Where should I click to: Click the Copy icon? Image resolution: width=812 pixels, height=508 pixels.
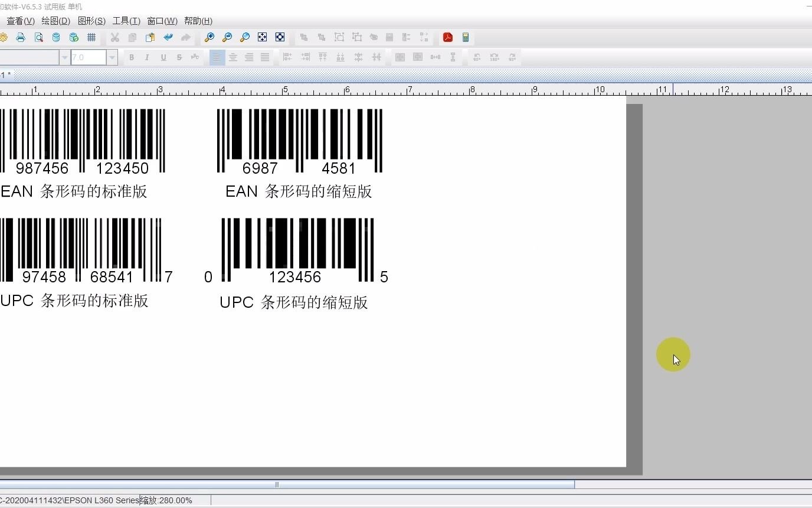(132, 37)
